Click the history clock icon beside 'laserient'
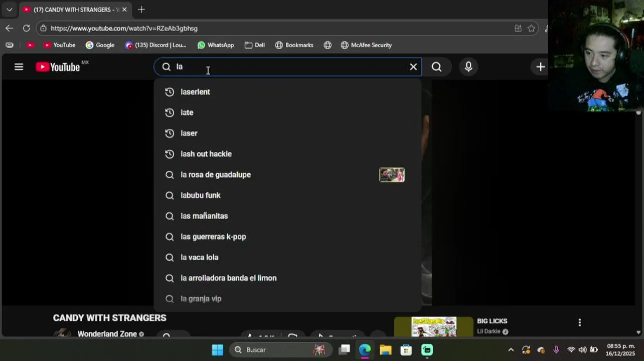This screenshot has height=361, width=644. coord(170,92)
